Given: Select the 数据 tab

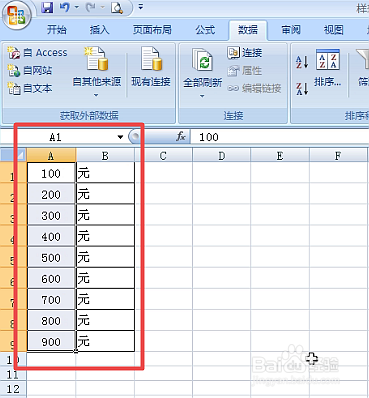Looking at the screenshot, I should click(248, 30).
